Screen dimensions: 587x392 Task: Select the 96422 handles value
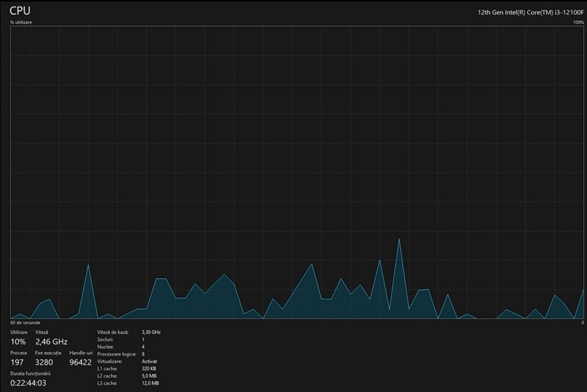(x=80, y=363)
